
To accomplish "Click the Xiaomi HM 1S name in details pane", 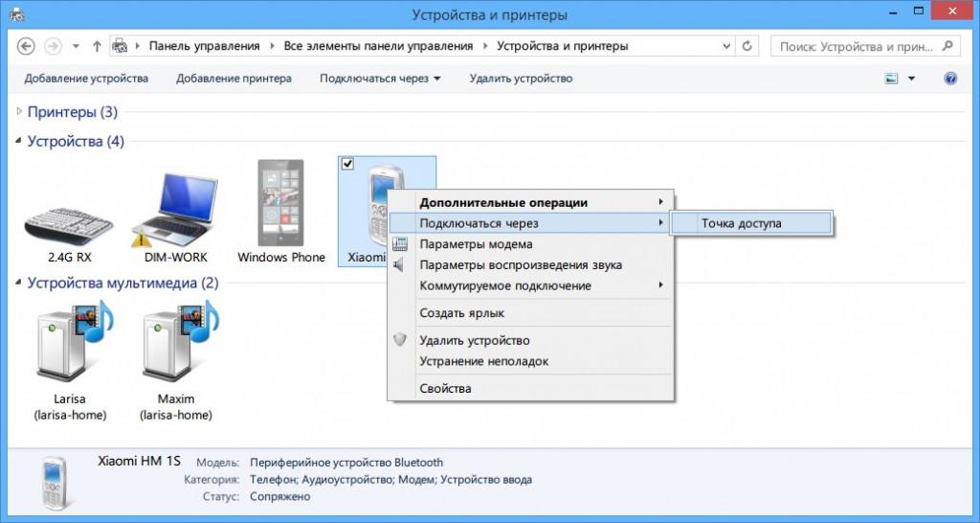I will [x=139, y=461].
